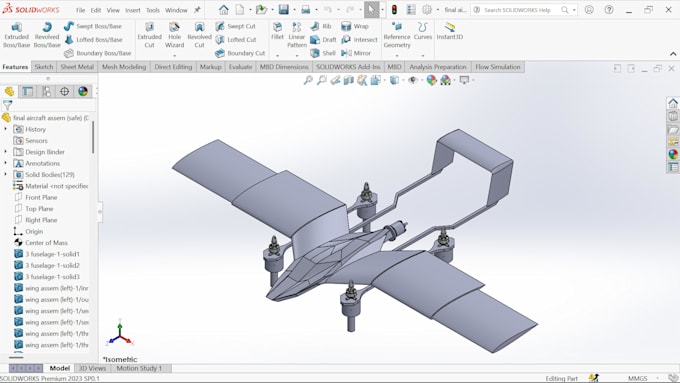
Task: Select the Shell tool
Action: tap(323, 53)
